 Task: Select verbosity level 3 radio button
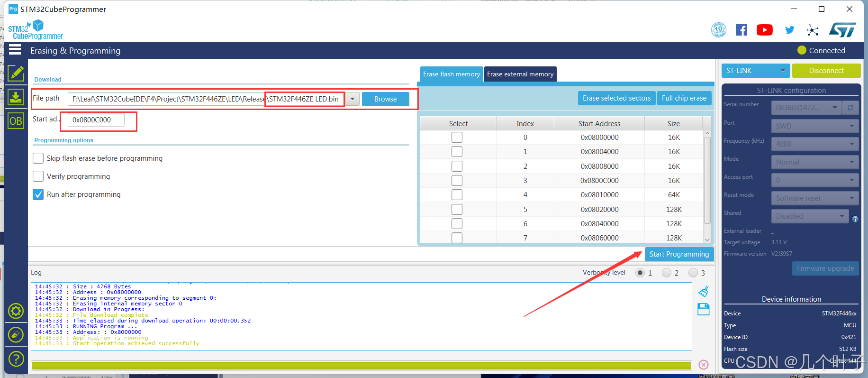pyautogui.click(x=693, y=273)
